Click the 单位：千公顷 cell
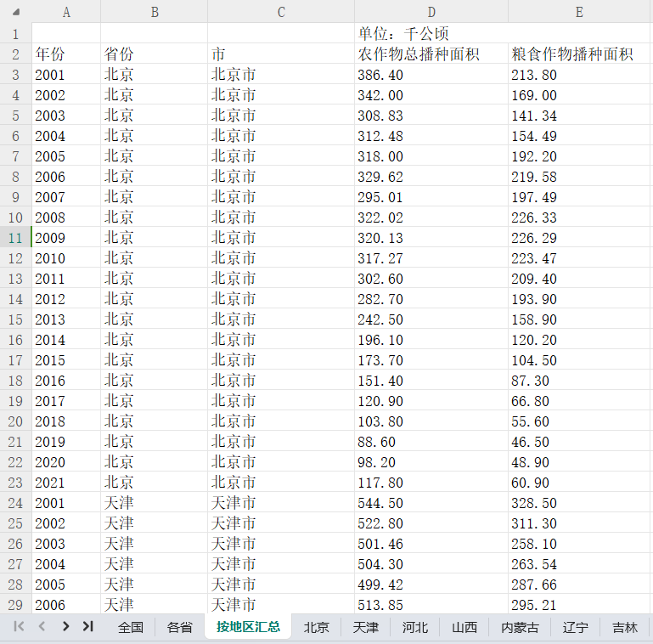The width and height of the screenshot is (653, 644). pyautogui.click(x=431, y=33)
